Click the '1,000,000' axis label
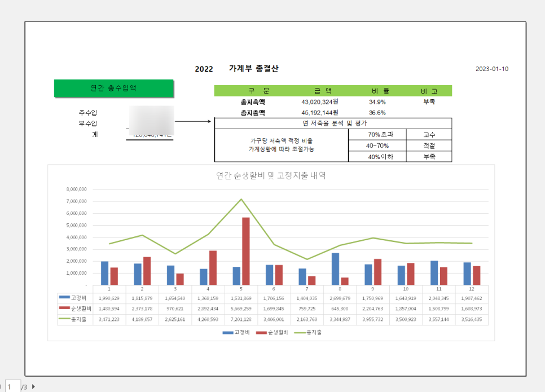This screenshot has height=392, width=545. [x=77, y=273]
